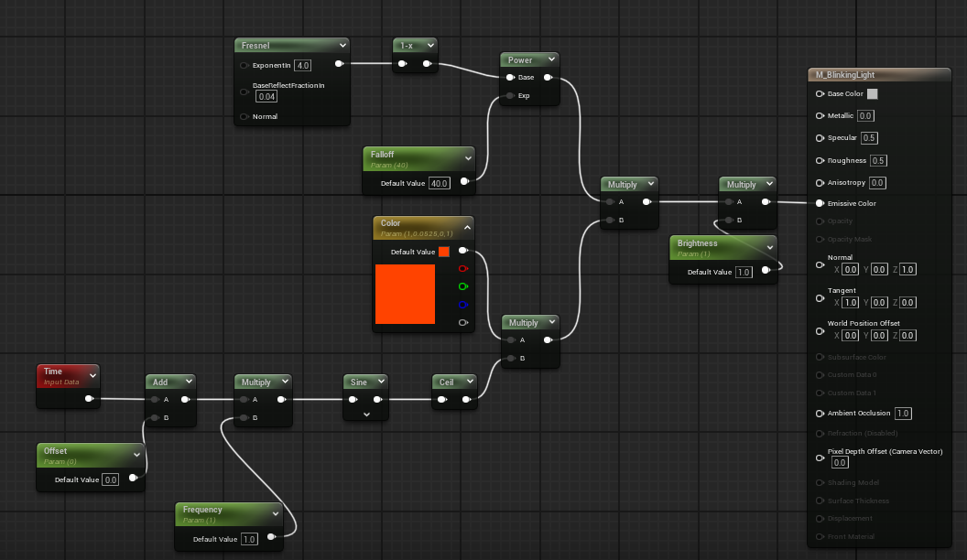This screenshot has height=560, width=967.
Task: Click the Base Color input pin
Action: click(x=820, y=93)
